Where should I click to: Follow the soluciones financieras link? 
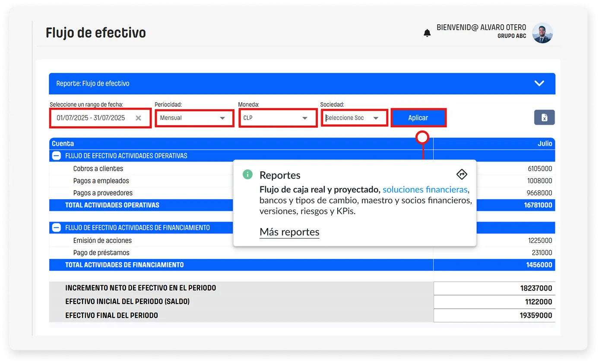pos(425,189)
